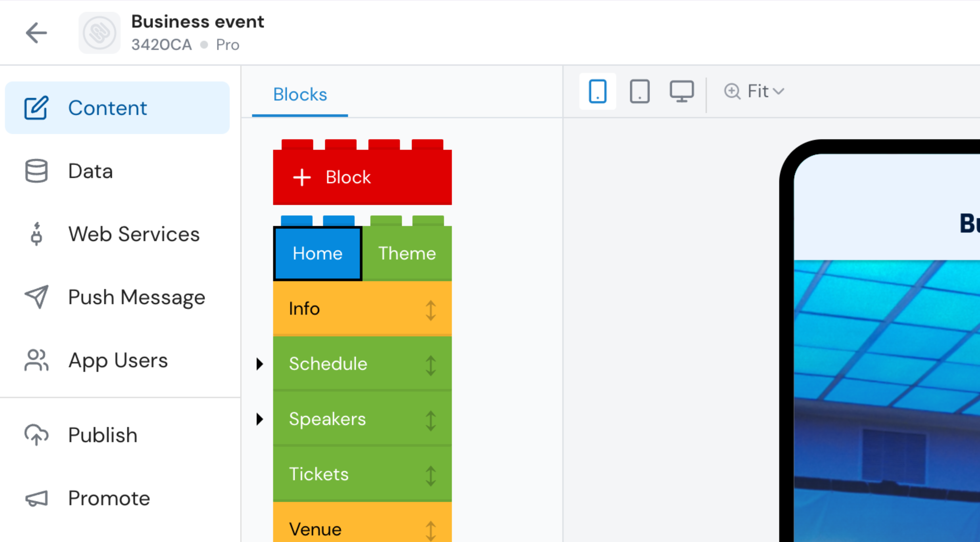Image resolution: width=980 pixels, height=542 pixels.
Task: Click the Data database icon
Action: click(36, 171)
